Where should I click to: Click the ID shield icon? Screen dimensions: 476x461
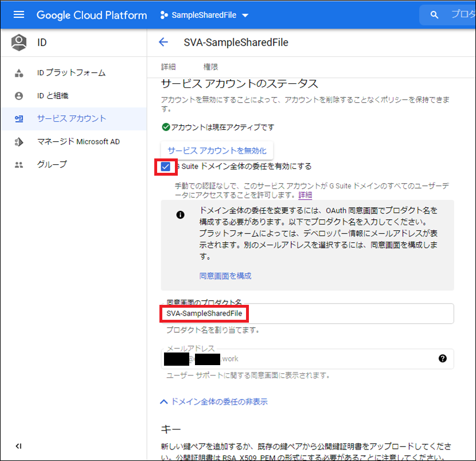[x=19, y=42]
